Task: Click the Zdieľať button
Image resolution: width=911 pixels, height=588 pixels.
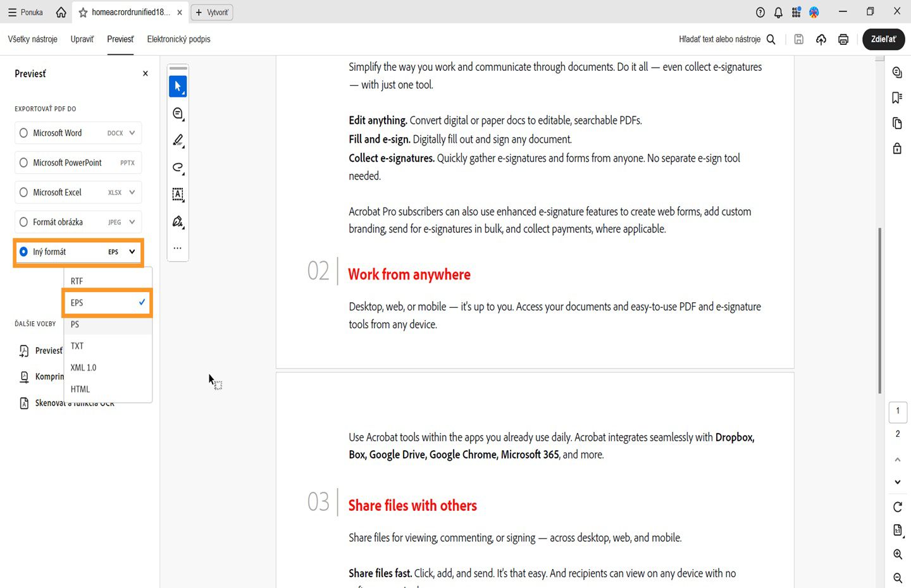Action: 883,39
